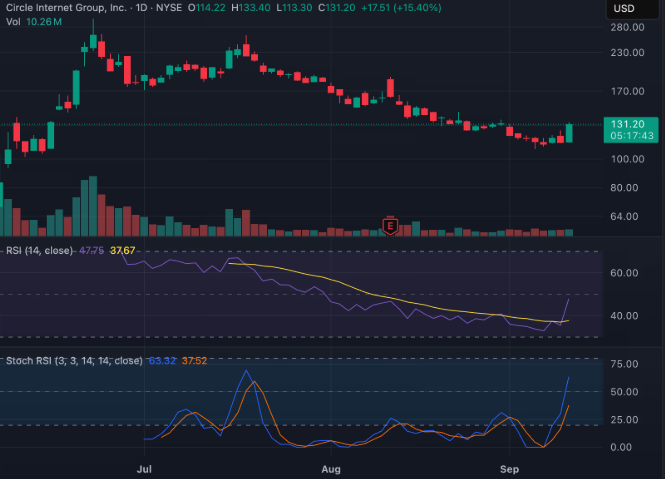Click the RSI value 47.75
Viewport: 665px width, 479px height.
91,251
